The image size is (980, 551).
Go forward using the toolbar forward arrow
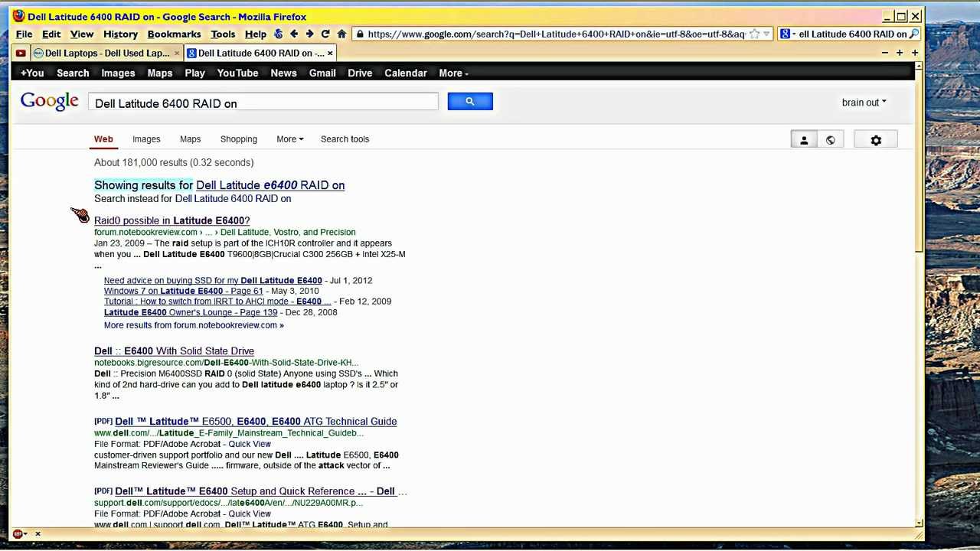pos(309,34)
